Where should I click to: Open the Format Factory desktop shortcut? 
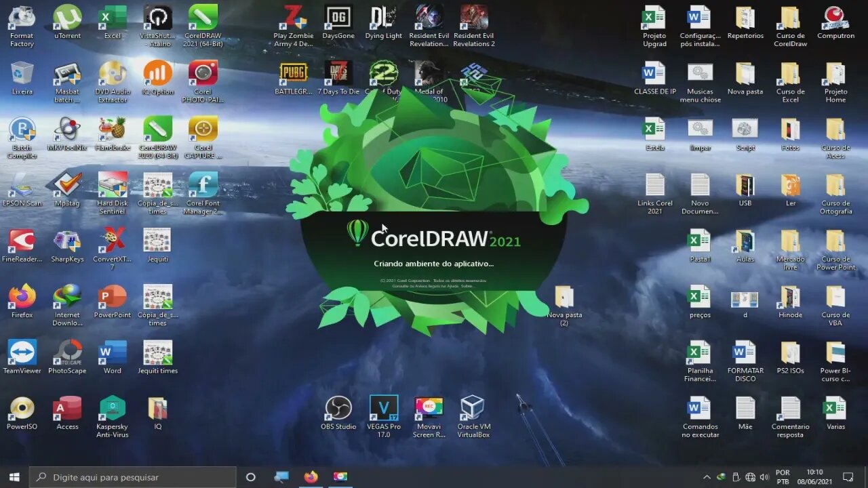(x=22, y=26)
